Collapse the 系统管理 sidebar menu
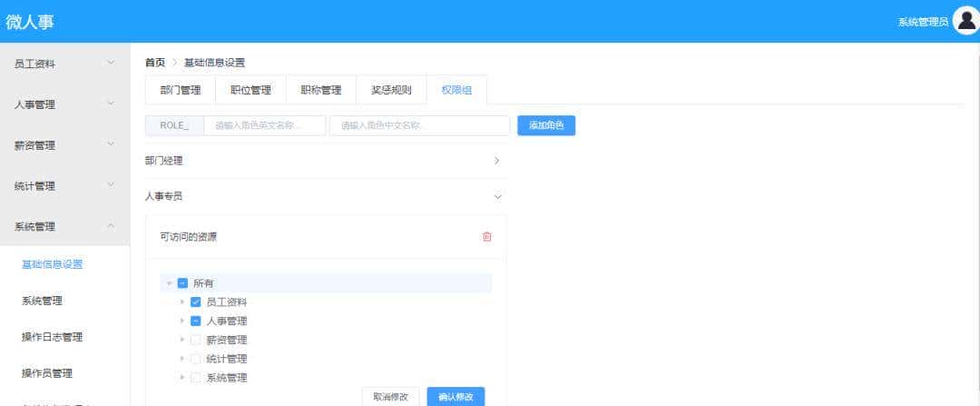 [x=65, y=226]
